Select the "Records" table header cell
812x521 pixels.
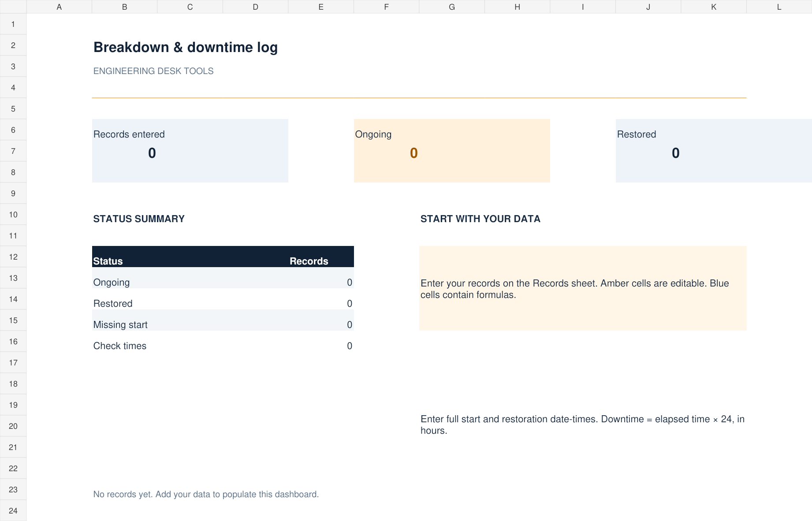(x=309, y=261)
